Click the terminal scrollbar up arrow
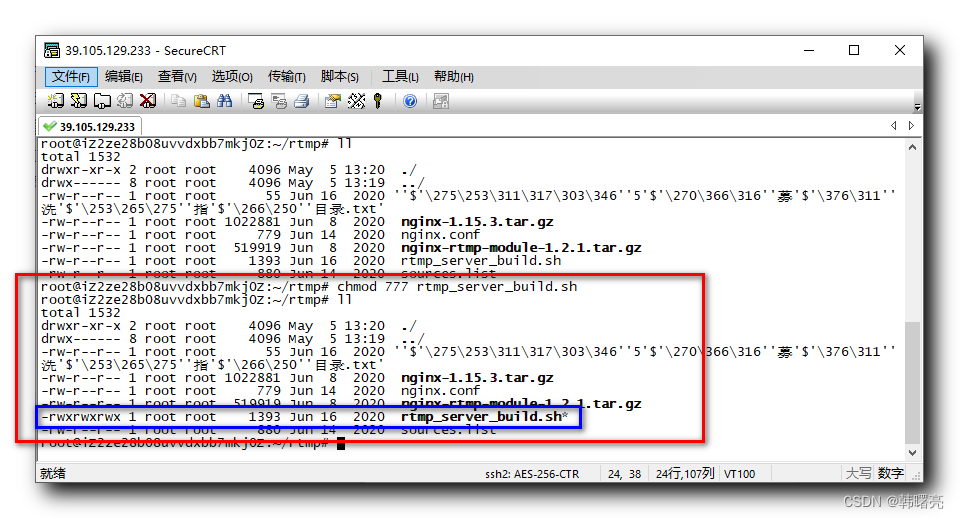The image size is (959, 518). (x=912, y=146)
